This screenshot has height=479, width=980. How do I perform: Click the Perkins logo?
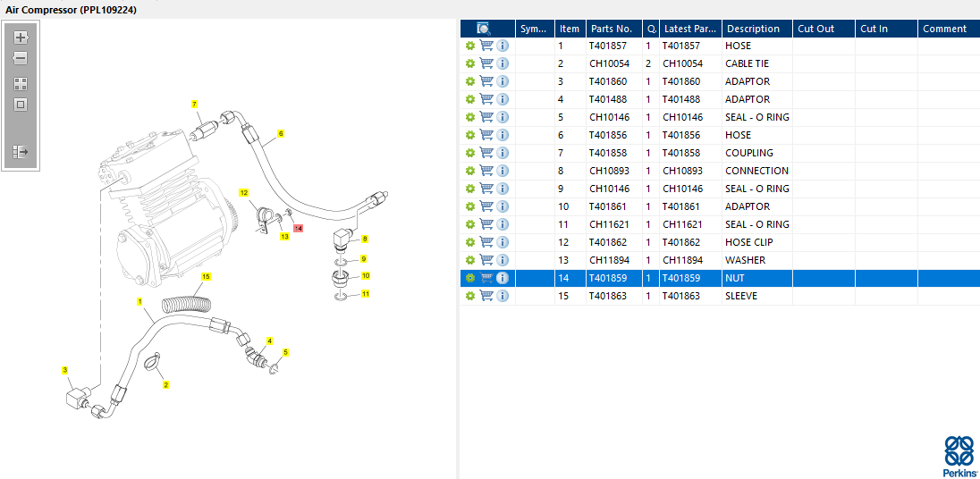coord(959,457)
